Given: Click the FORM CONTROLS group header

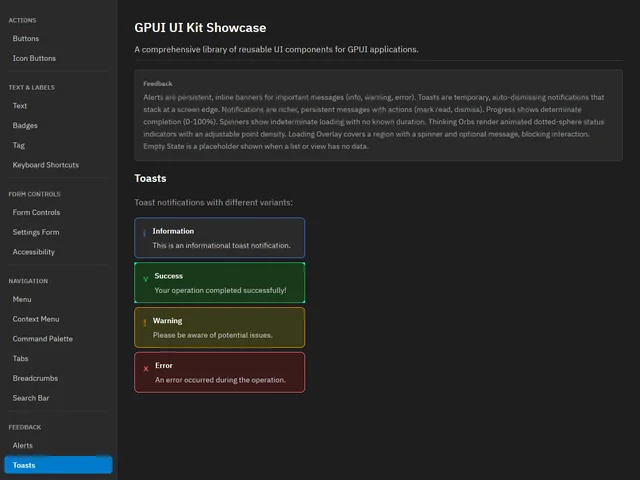Looking at the screenshot, I should click(34, 194).
